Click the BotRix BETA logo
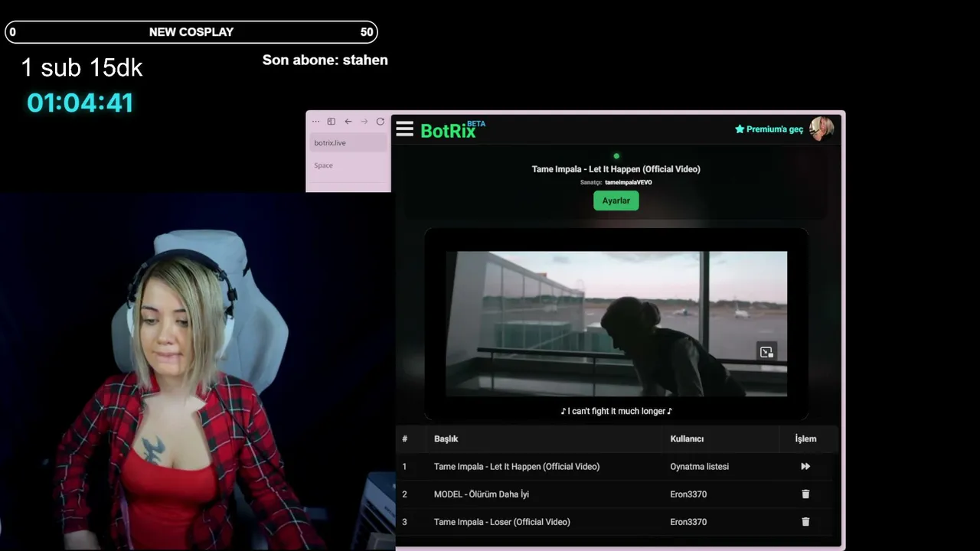980x551 pixels. tap(452, 129)
